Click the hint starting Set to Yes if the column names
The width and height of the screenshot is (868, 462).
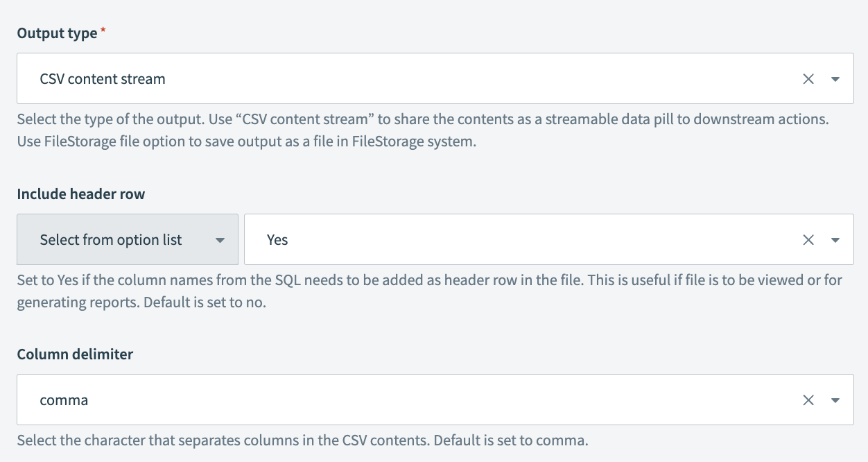coord(430,280)
